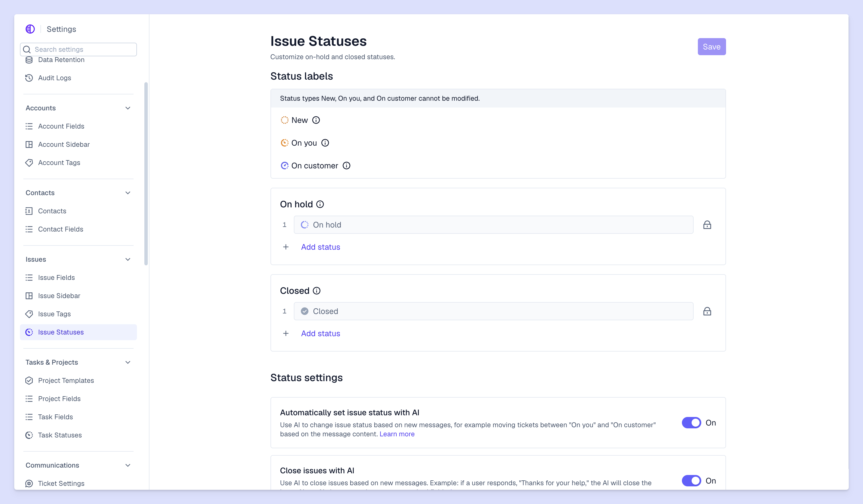Click the On hold section info icon

[x=320, y=204]
